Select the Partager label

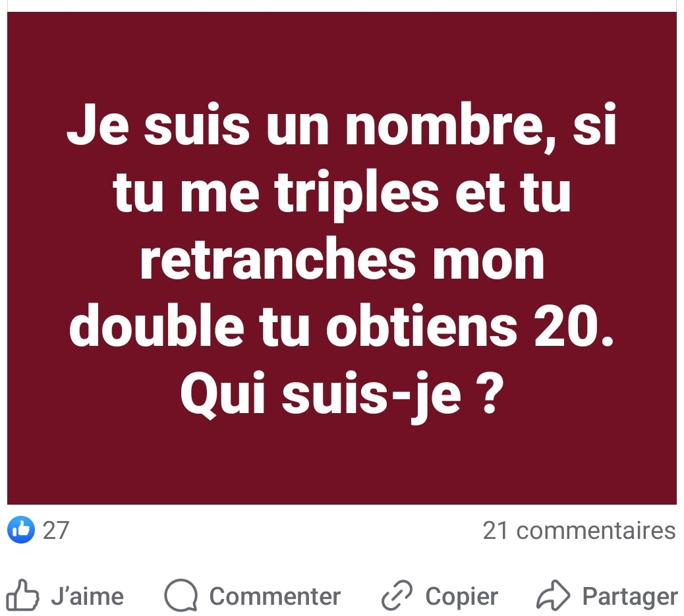point(630,597)
